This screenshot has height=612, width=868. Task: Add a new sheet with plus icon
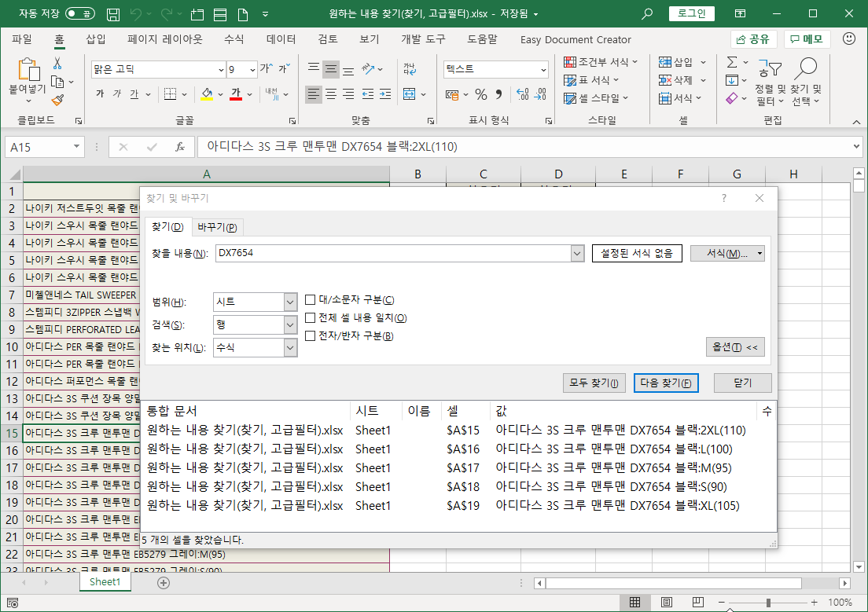[164, 582]
